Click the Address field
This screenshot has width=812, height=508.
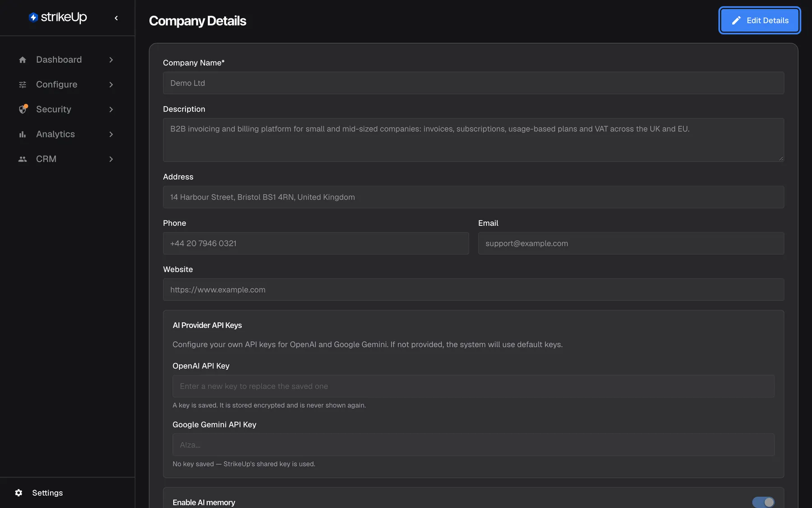(x=473, y=197)
